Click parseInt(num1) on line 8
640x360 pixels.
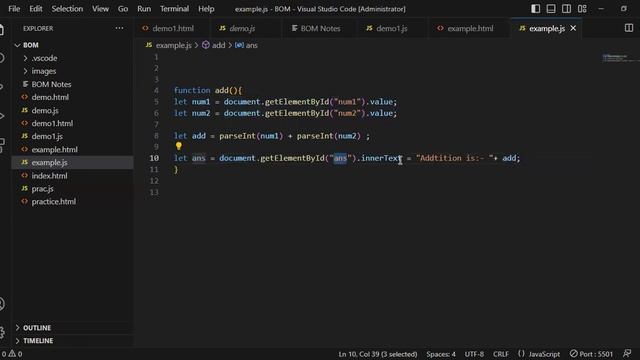tap(251, 136)
